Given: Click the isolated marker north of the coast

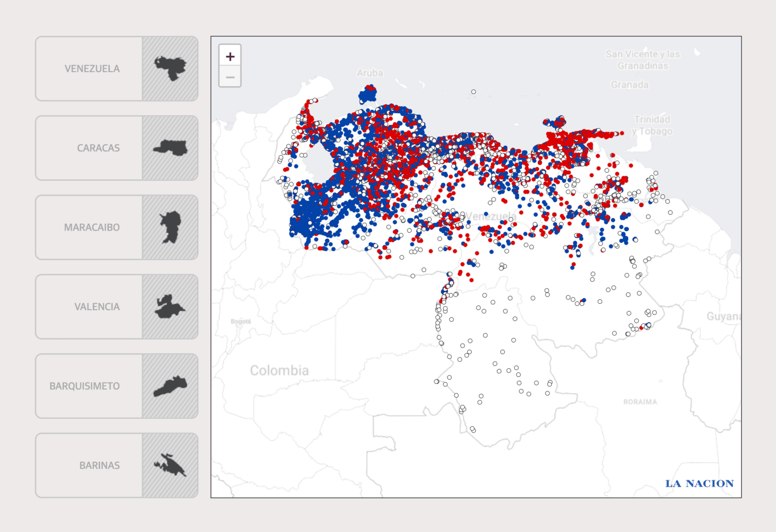Looking at the screenshot, I should (x=474, y=92).
